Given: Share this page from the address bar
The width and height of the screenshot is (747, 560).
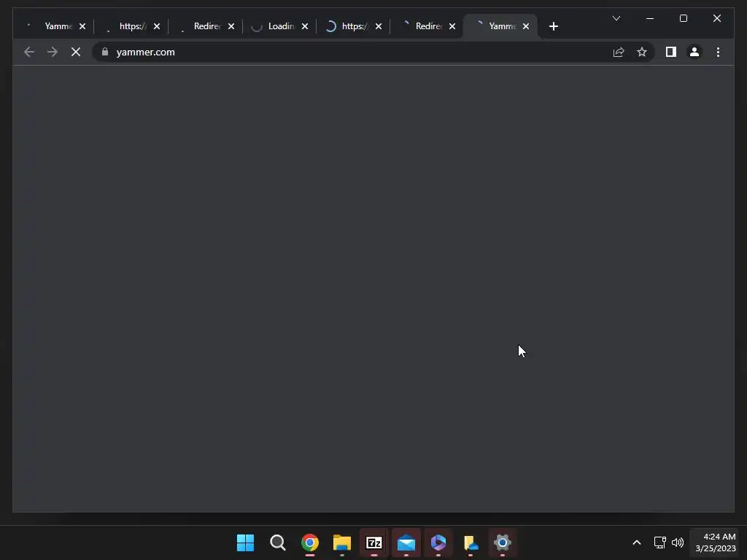Looking at the screenshot, I should (619, 52).
